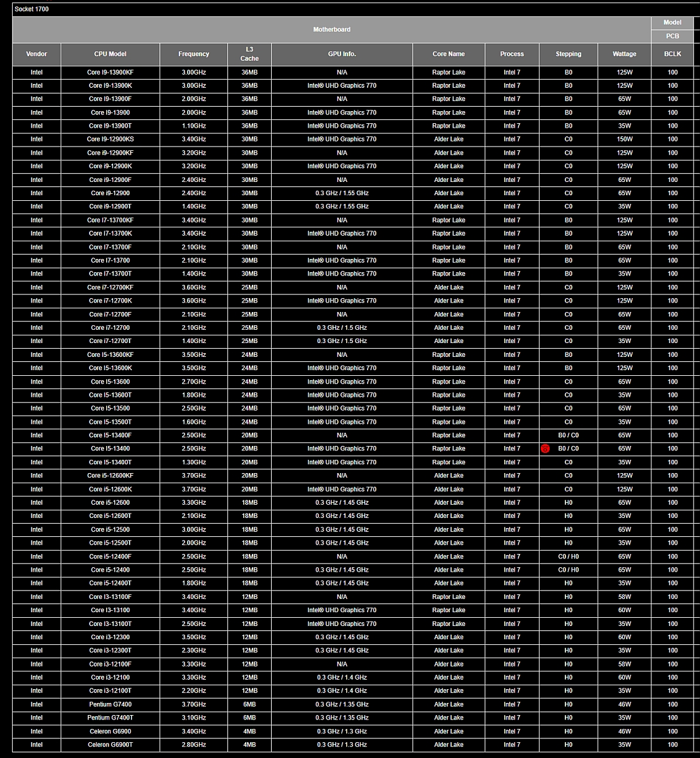The height and width of the screenshot is (758, 700).
Task: Select the Core i7-12700F cell
Action: 111,315
